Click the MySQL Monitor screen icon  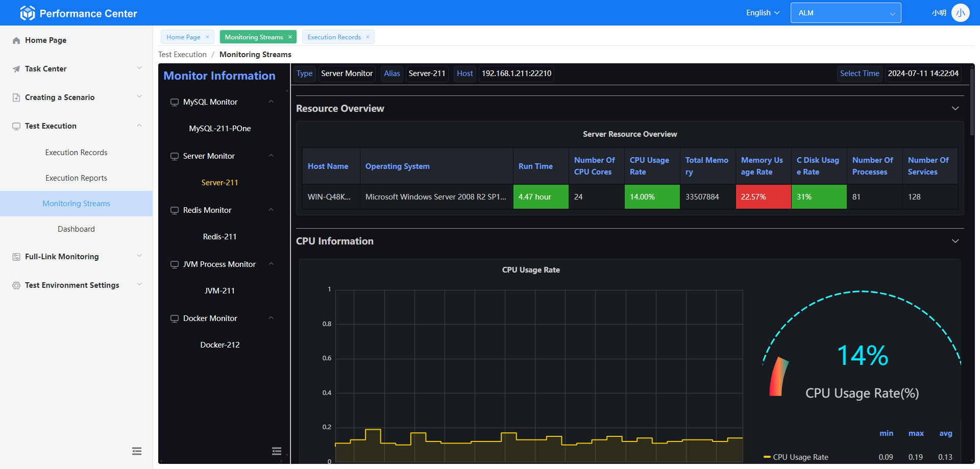[175, 102]
